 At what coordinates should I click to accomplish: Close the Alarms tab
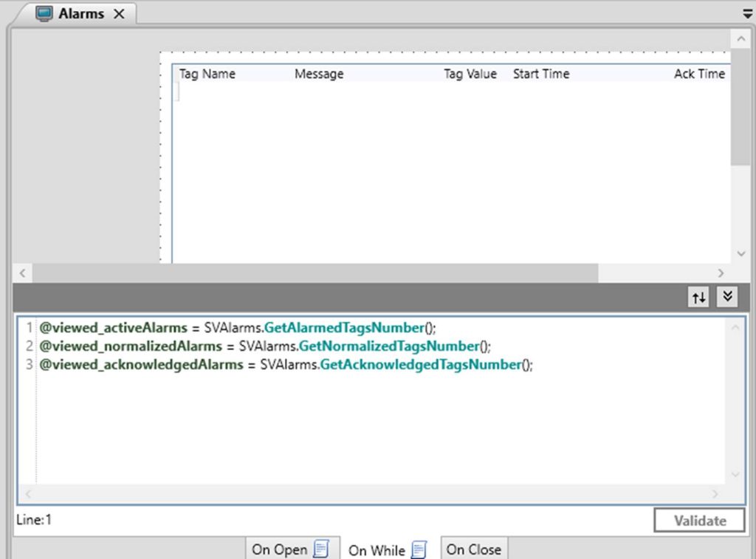pyautogui.click(x=119, y=14)
